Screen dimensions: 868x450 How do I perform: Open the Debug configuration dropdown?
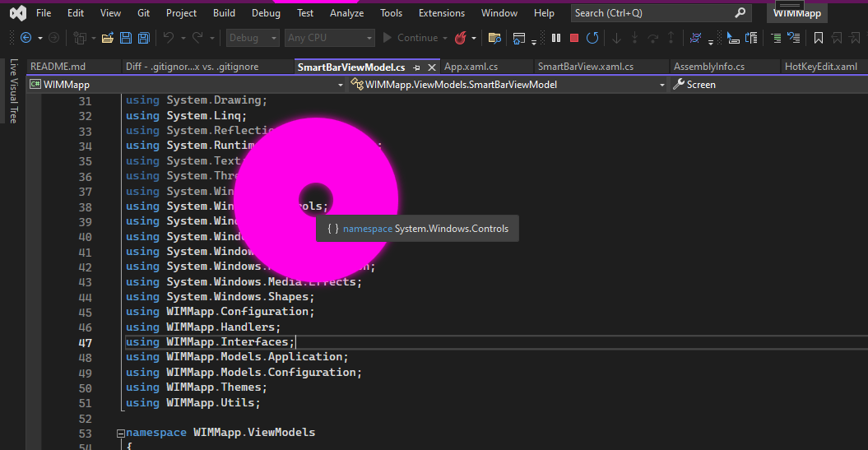coord(253,38)
